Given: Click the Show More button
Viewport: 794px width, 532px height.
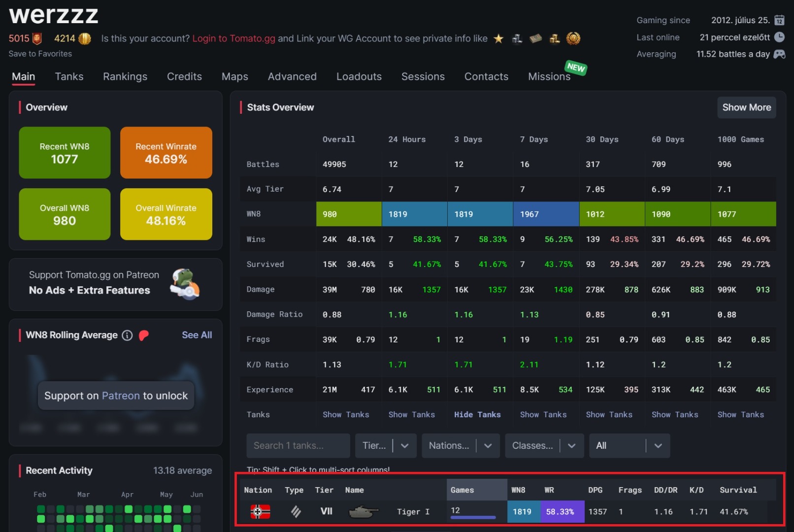Looking at the screenshot, I should click(746, 107).
